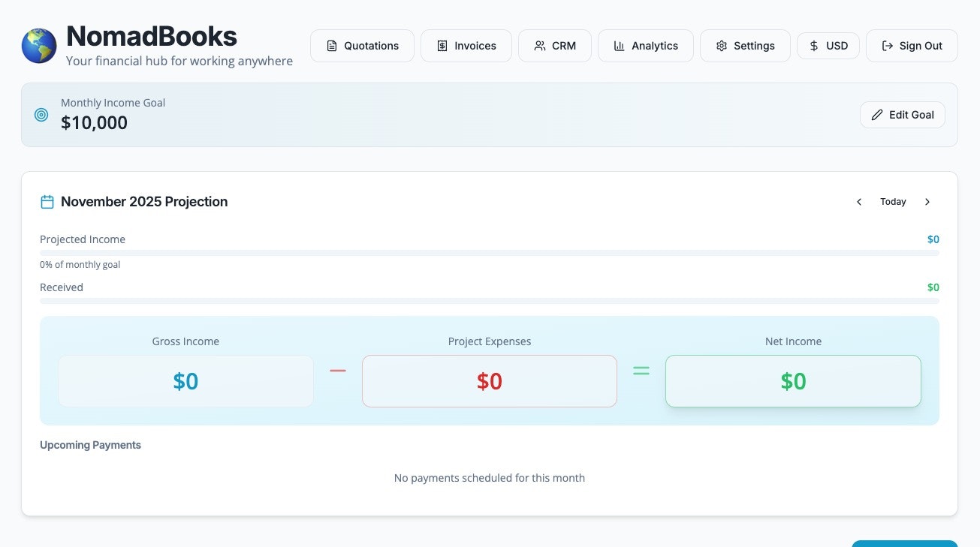Click the globe logo icon

pyautogui.click(x=38, y=46)
